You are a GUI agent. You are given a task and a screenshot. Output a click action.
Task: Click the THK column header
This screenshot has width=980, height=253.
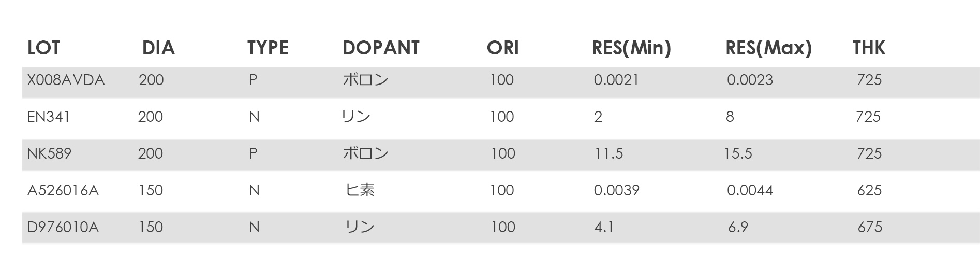click(x=869, y=48)
